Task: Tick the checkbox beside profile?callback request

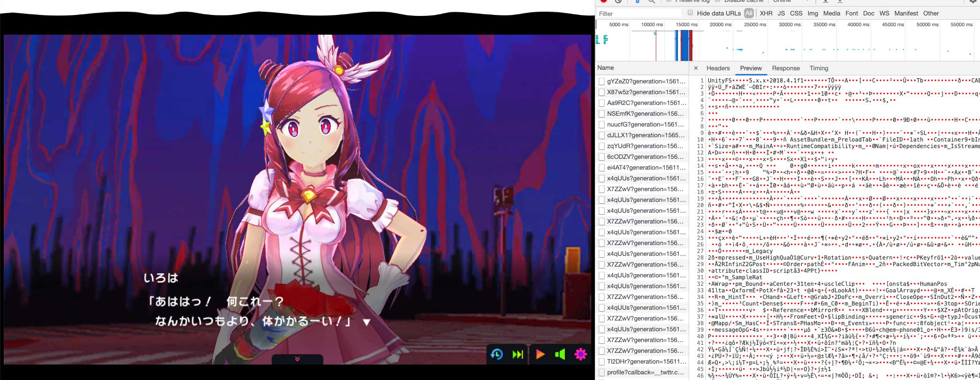Action: click(601, 373)
